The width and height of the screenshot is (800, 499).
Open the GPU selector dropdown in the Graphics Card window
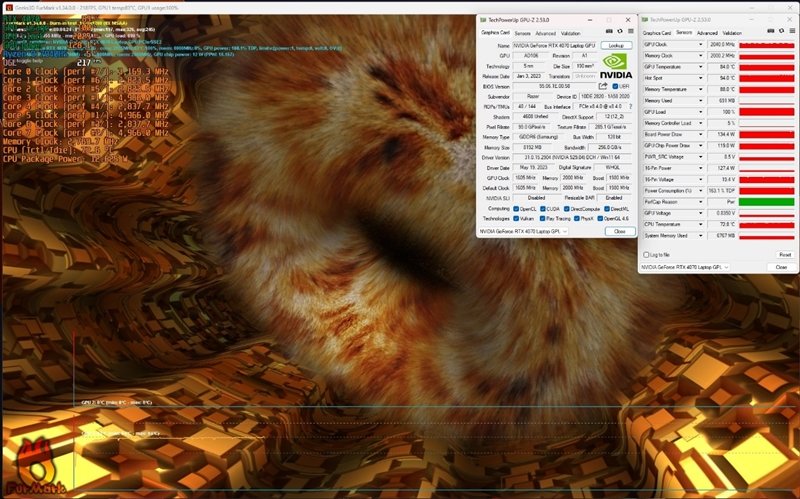click(523, 231)
